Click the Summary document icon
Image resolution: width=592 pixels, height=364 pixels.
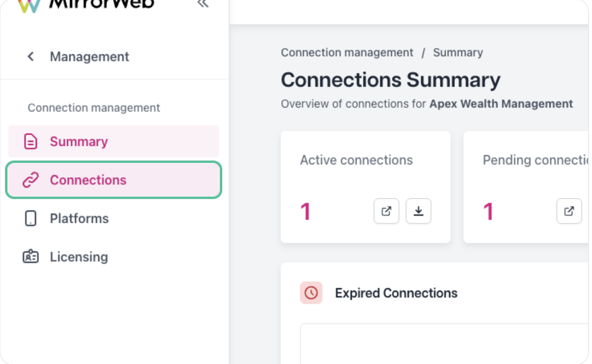(x=31, y=142)
